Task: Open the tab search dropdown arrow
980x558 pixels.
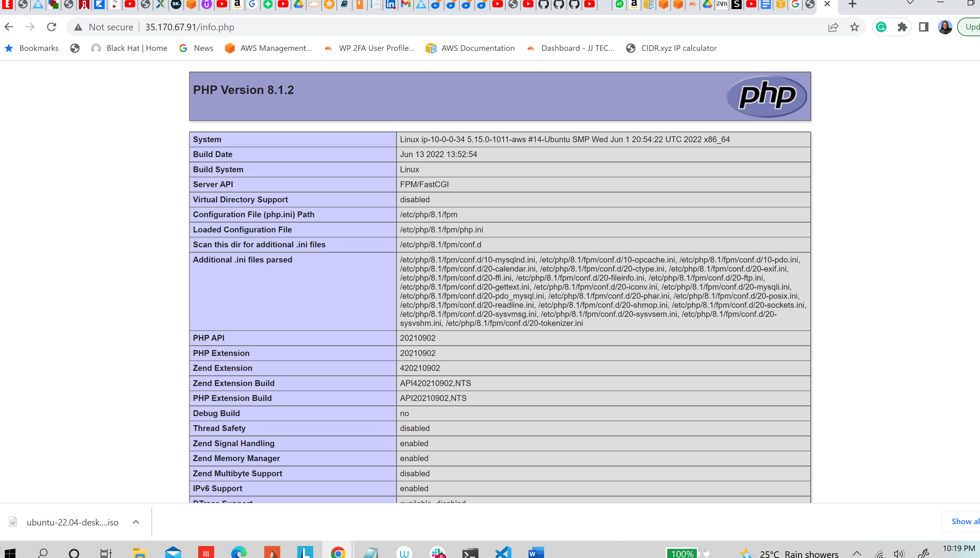Action: (x=910, y=3)
